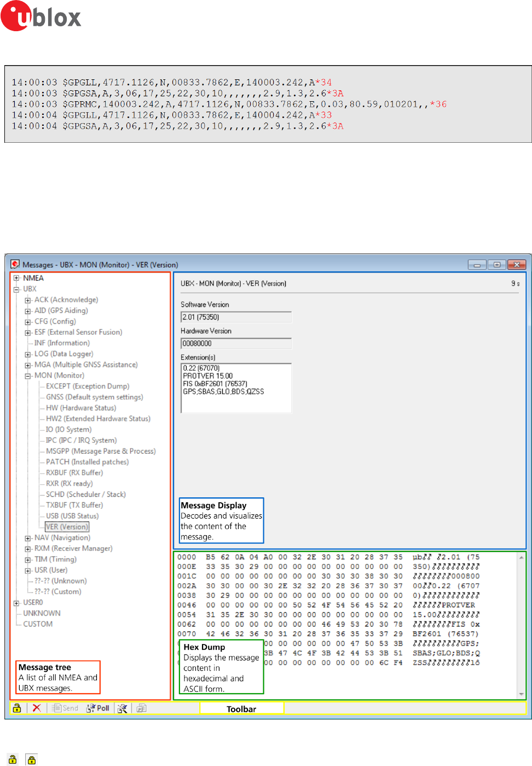Click first $GPRMC line in console
This screenshot has width=532, height=766.
click(x=229, y=105)
